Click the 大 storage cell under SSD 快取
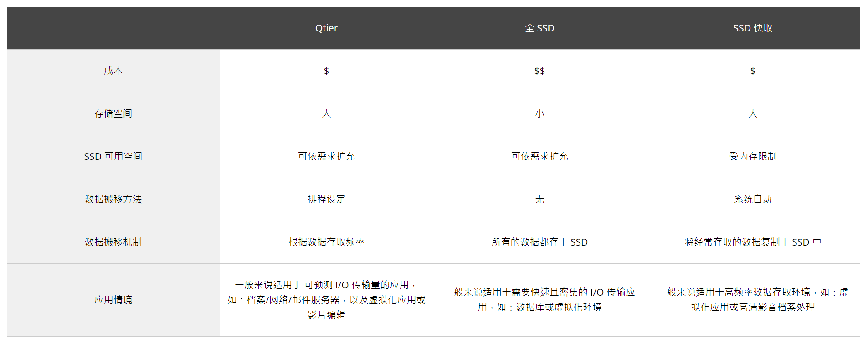The height and width of the screenshot is (349, 868). 753,113
